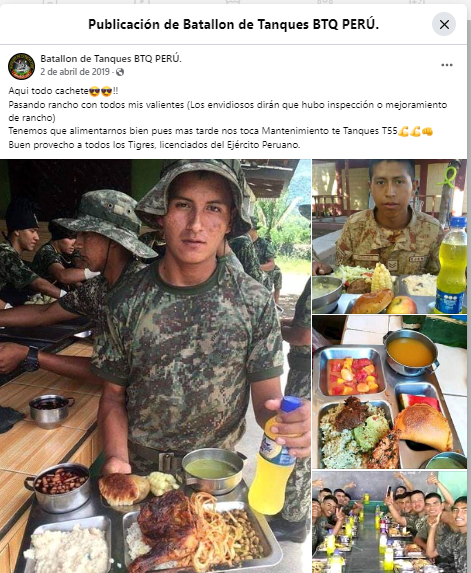Click the first sunglasses emoji
This screenshot has height=573, width=471.
point(94,91)
